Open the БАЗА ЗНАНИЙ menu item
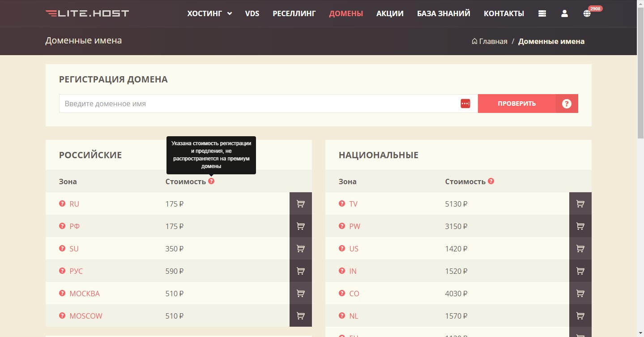This screenshot has height=337, width=644. coord(444,13)
